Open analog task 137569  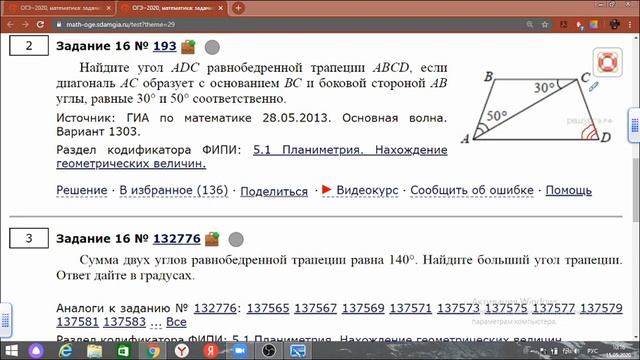363,308
